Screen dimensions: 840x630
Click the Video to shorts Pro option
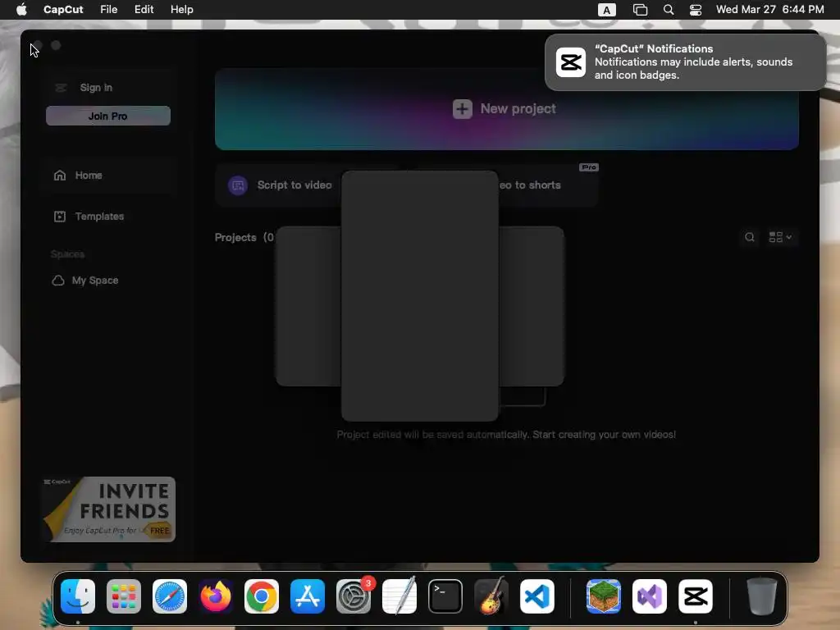548,185
